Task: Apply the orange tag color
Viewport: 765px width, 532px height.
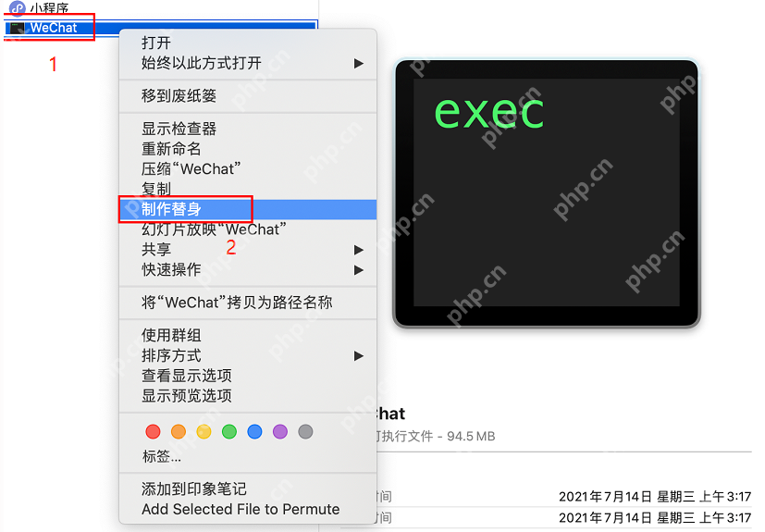Action: (x=179, y=431)
